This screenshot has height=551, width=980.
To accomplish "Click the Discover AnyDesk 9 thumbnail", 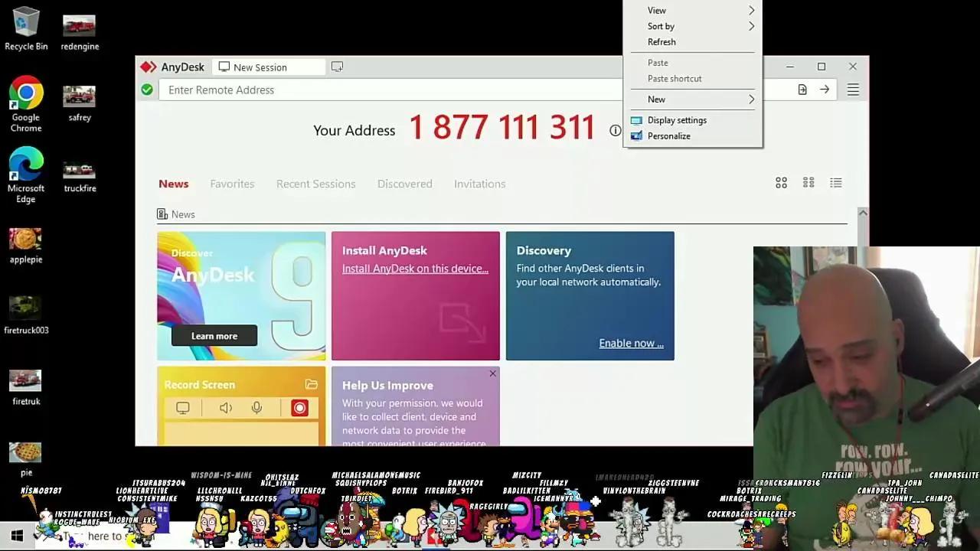I will [241, 296].
